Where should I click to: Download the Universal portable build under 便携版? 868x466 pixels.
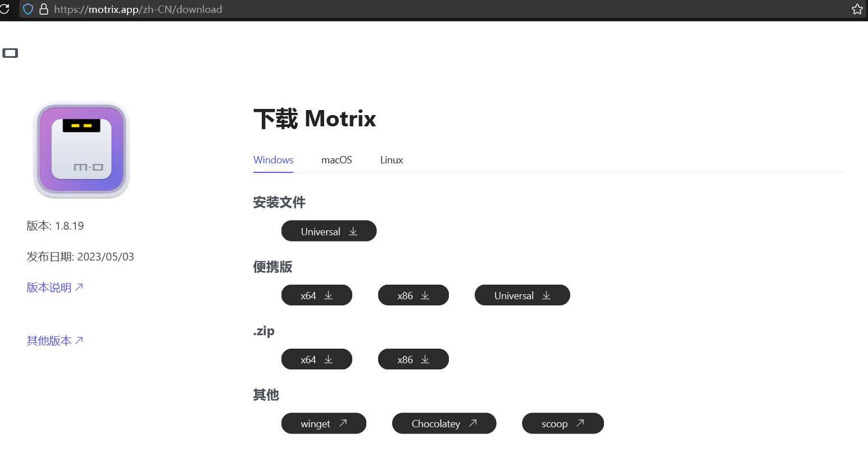522,295
